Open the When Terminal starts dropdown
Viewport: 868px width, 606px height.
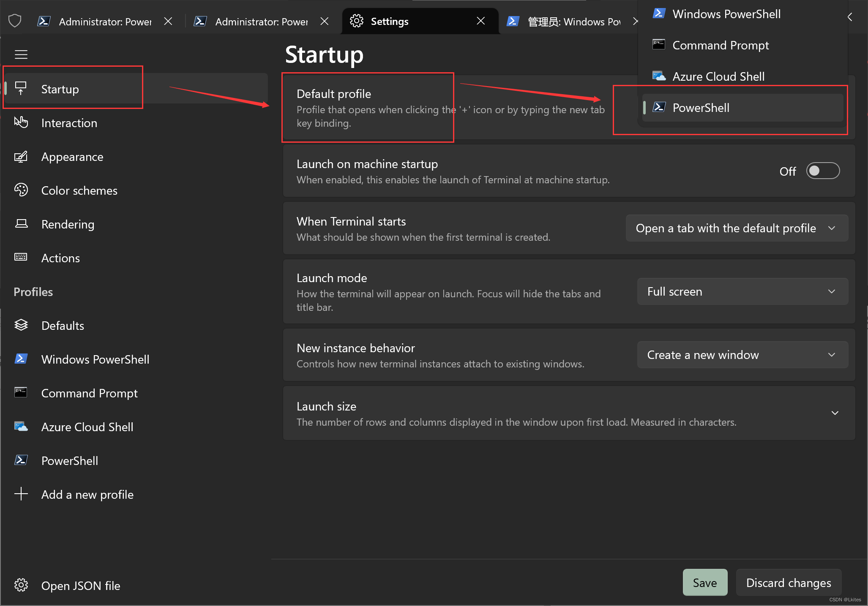(737, 228)
